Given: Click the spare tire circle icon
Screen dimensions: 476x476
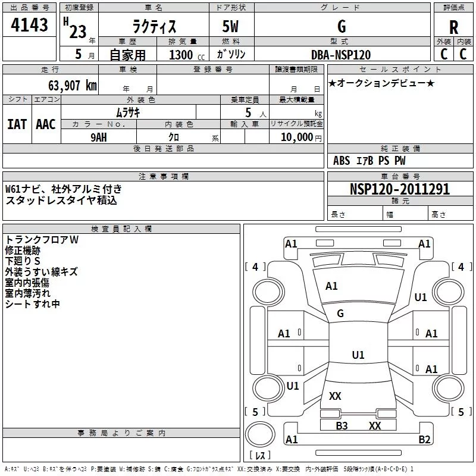Looking at the screenshot, I should coord(260,434).
